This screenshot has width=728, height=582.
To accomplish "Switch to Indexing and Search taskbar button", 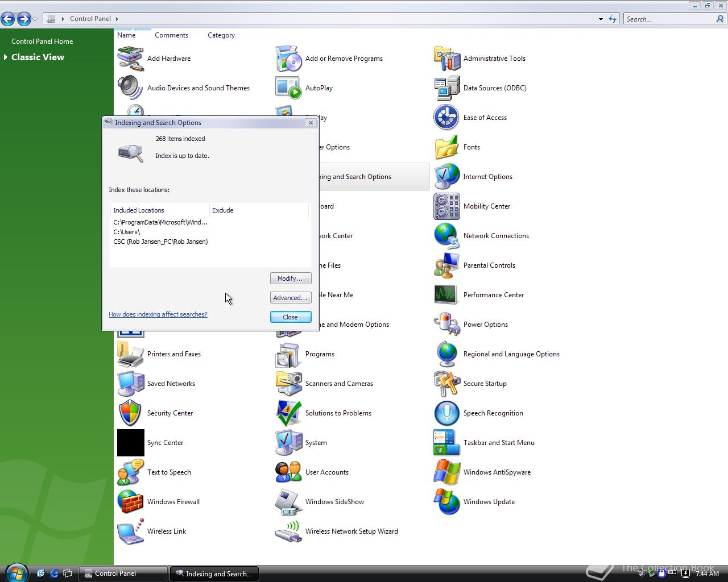I will [214, 573].
